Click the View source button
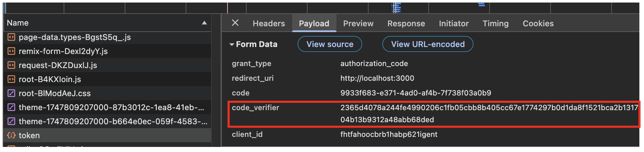This screenshot has width=644, height=152. point(329,44)
